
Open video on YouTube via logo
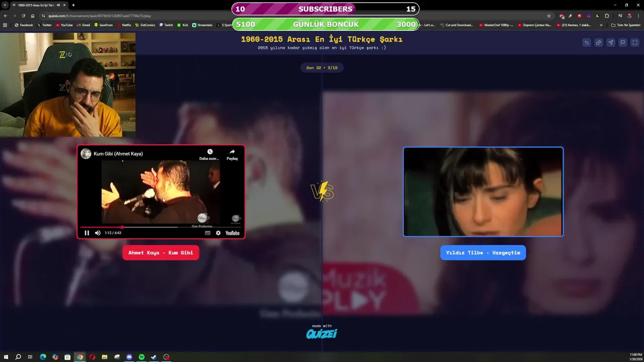click(x=232, y=233)
